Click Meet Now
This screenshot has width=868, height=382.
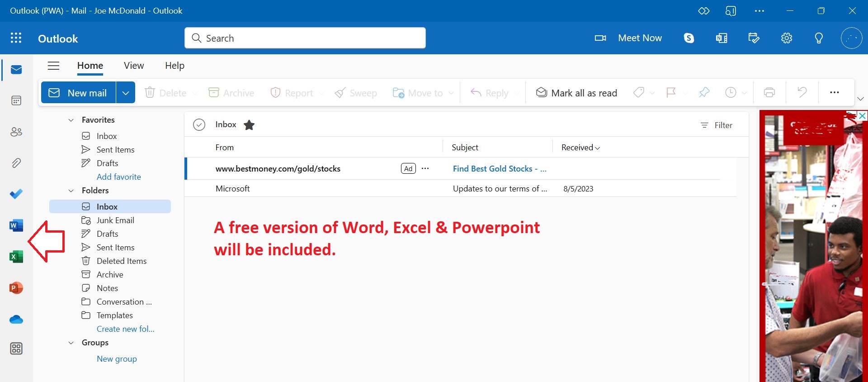[x=628, y=38]
